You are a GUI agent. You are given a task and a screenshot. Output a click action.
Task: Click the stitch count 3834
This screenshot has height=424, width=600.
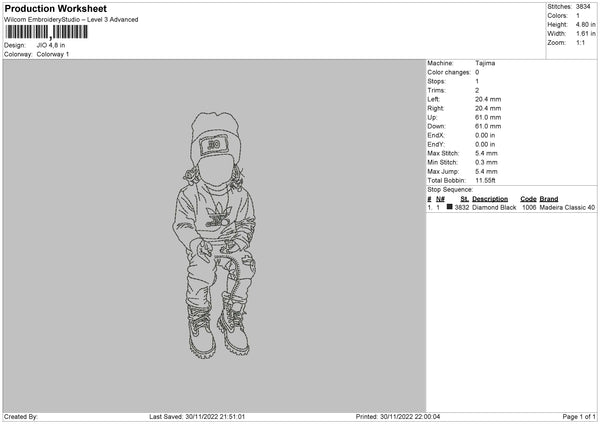click(583, 7)
